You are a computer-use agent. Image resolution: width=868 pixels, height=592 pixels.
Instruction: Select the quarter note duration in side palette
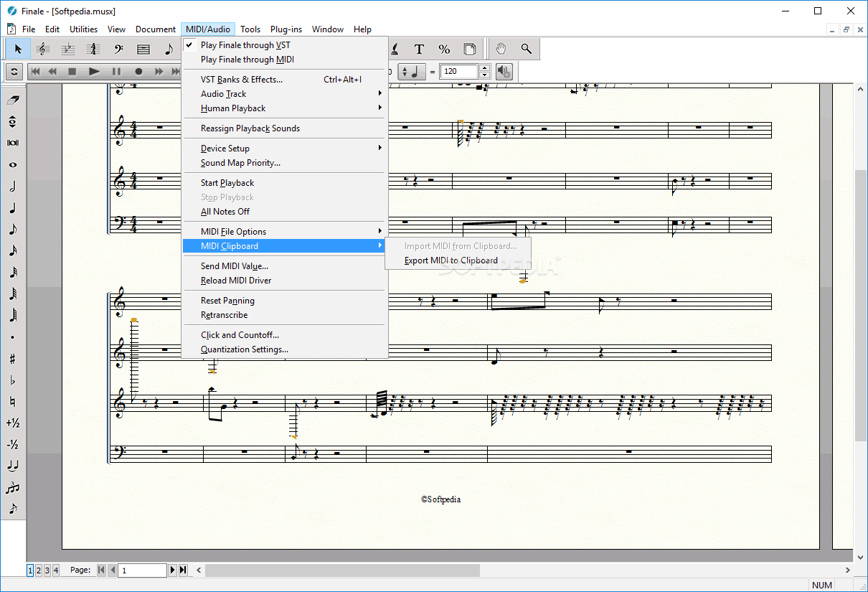[13, 208]
